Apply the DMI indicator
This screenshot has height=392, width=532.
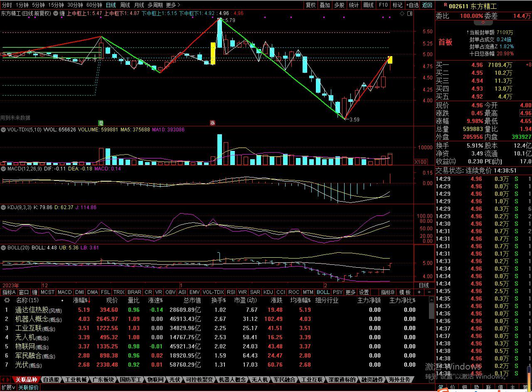79,292
